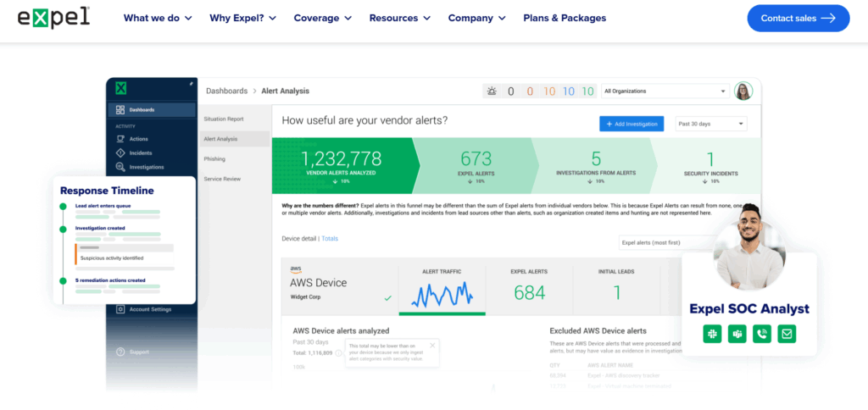The image size is (868, 410).
Task: Click the green checkmark beside Widget Corp
Action: pyautogui.click(x=388, y=297)
